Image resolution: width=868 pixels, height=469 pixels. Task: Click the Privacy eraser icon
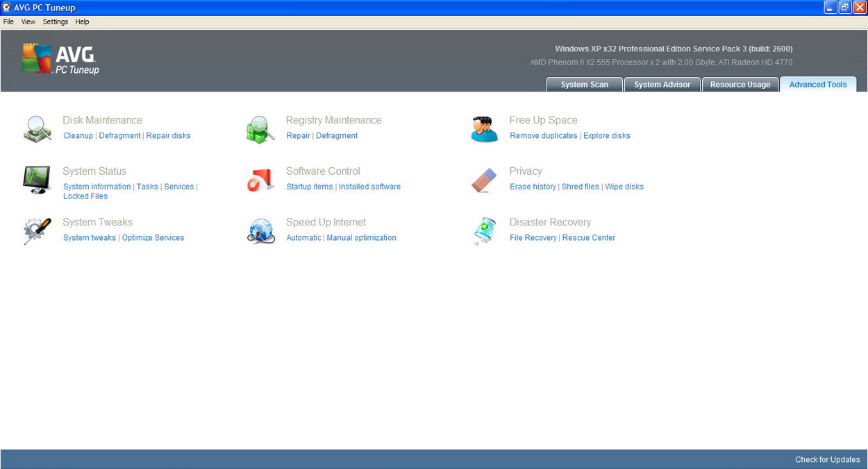[x=484, y=180]
